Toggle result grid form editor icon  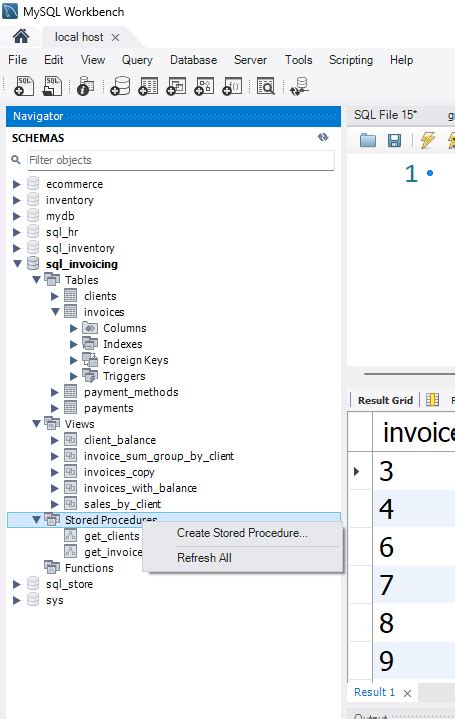pos(432,400)
